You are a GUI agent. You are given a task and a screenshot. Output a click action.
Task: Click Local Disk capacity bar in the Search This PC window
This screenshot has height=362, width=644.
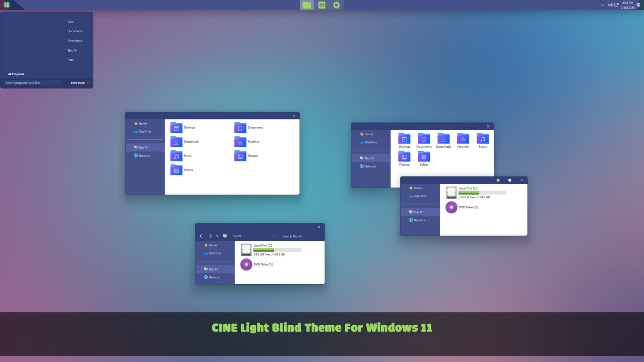pos(277,250)
